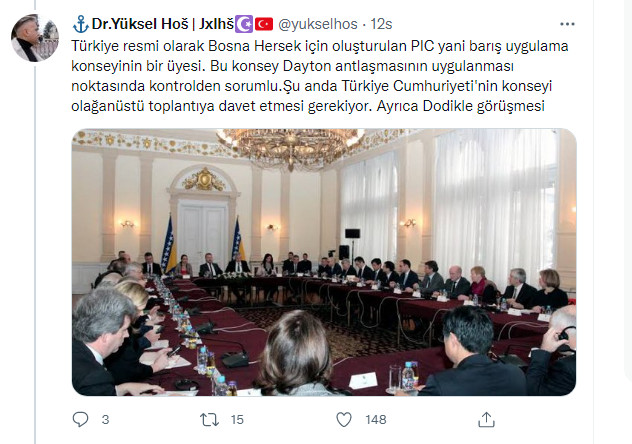Click the reply count number 3
The height and width of the screenshot is (444, 632).
coord(106,420)
